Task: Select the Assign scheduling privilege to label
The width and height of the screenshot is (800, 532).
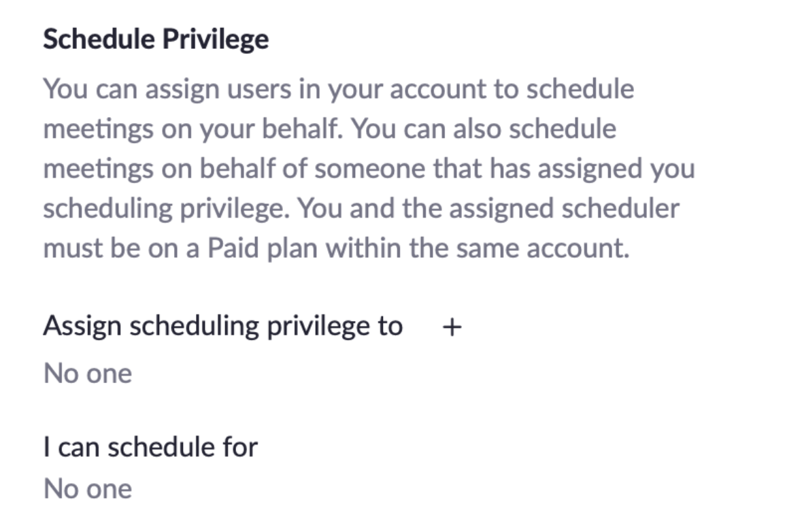Action: point(223,327)
